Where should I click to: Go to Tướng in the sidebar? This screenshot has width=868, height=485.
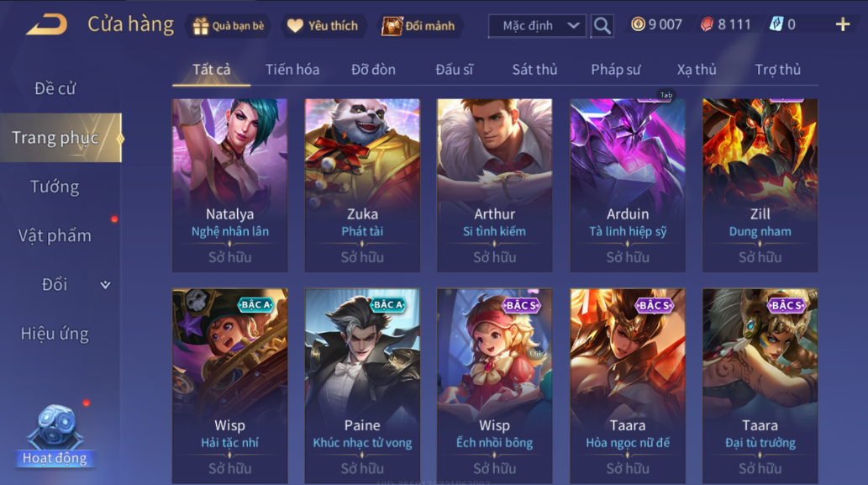point(55,187)
